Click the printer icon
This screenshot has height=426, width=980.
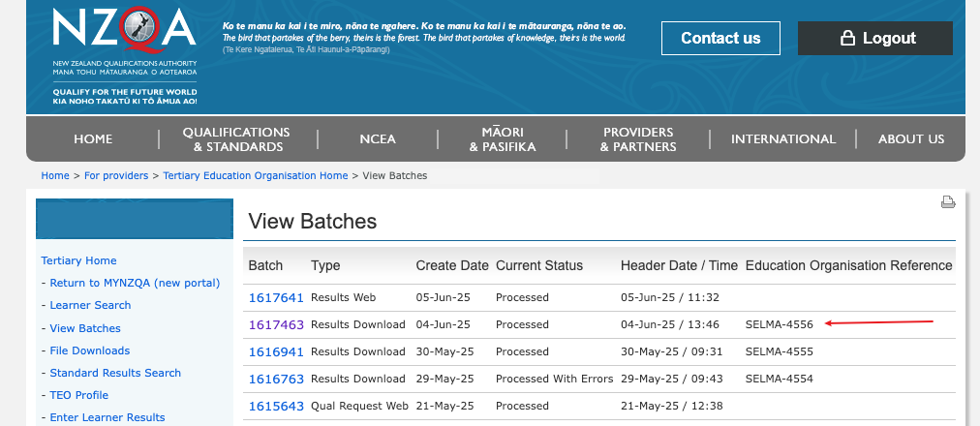coord(948,201)
